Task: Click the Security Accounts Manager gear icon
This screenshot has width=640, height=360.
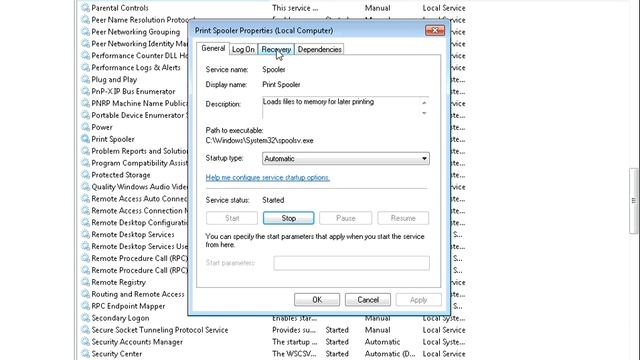Action: pyautogui.click(x=85, y=342)
